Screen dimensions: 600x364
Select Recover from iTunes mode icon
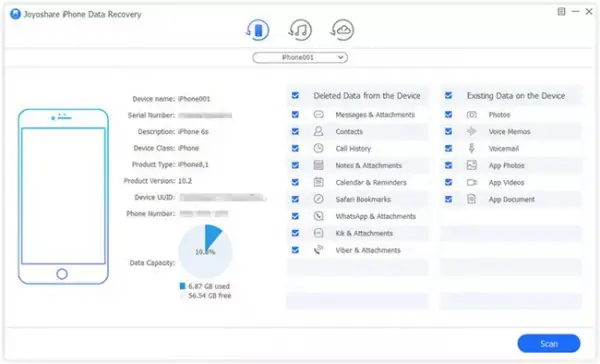pos(300,30)
